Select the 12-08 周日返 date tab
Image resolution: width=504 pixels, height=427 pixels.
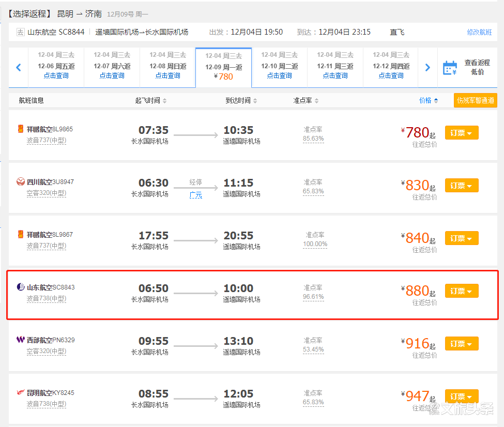(x=168, y=67)
